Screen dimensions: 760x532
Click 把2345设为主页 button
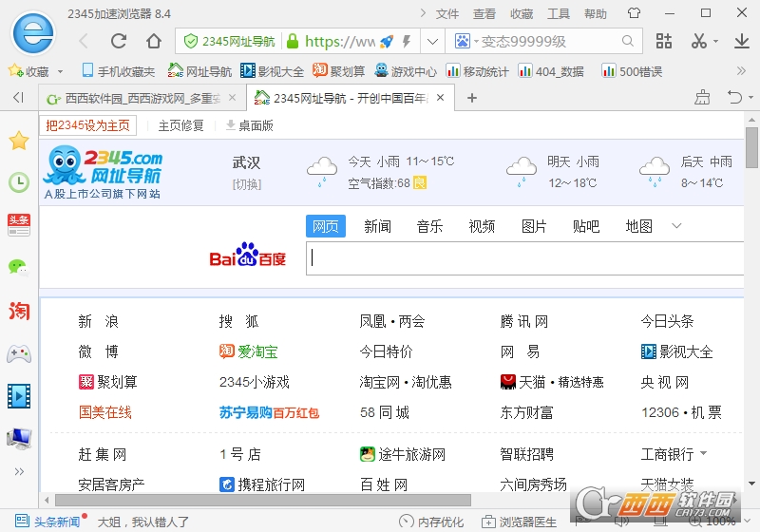87,125
